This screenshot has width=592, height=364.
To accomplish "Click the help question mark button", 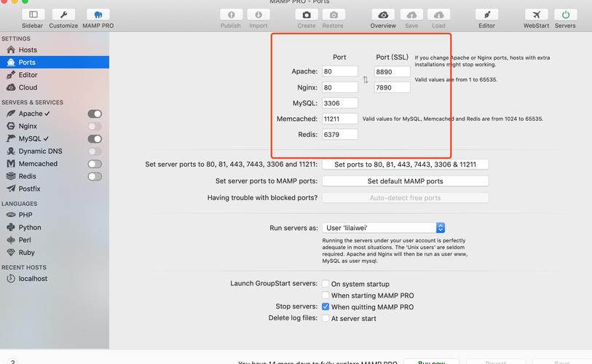I will [12, 362].
